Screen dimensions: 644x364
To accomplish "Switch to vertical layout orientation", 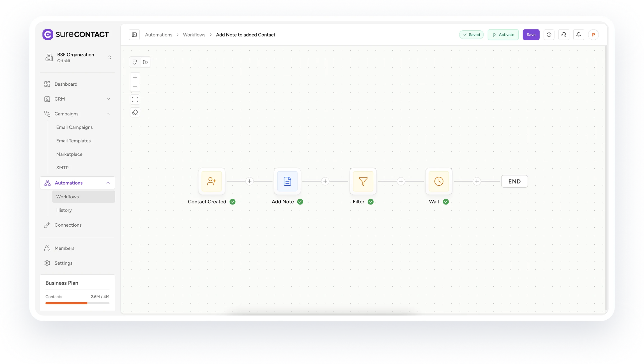I will (x=135, y=62).
